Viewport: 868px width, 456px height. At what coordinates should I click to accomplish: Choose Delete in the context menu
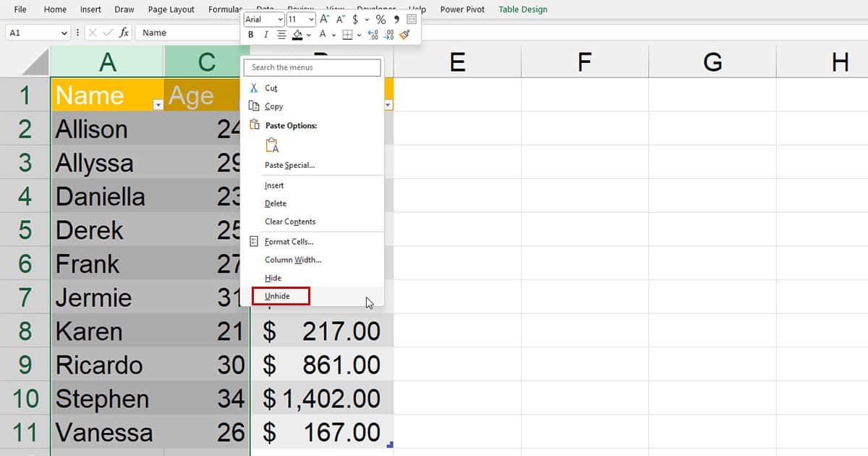click(x=276, y=203)
